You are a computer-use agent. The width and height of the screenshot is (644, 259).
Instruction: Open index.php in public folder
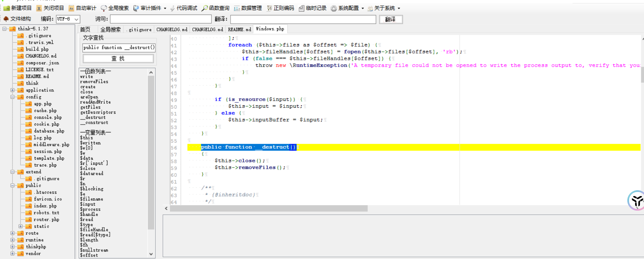click(45, 206)
